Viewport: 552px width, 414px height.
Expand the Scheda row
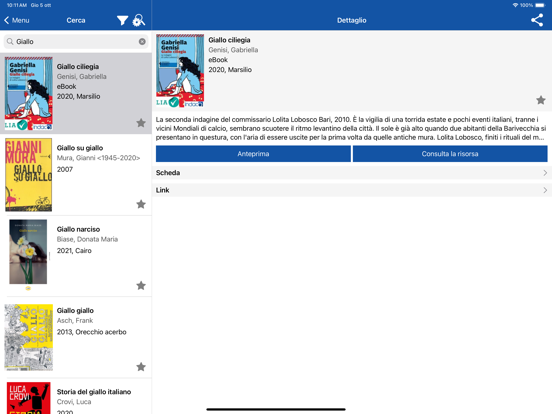point(352,173)
